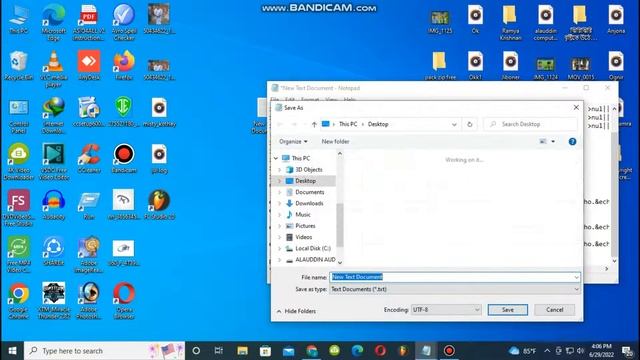Image resolution: width=640 pixels, height=360 pixels.
Task: Select 3D Objects in the navigation tree
Action: (309, 169)
